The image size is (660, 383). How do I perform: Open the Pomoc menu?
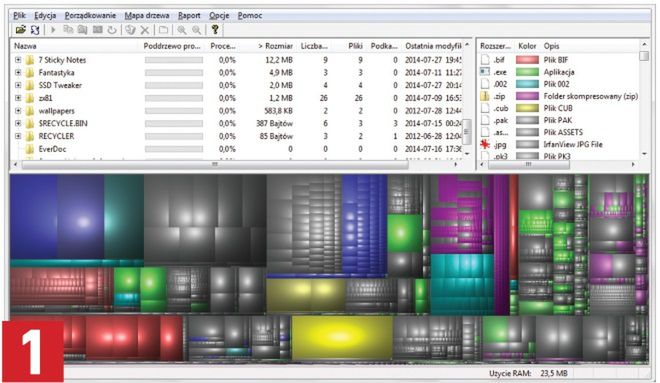(250, 16)
